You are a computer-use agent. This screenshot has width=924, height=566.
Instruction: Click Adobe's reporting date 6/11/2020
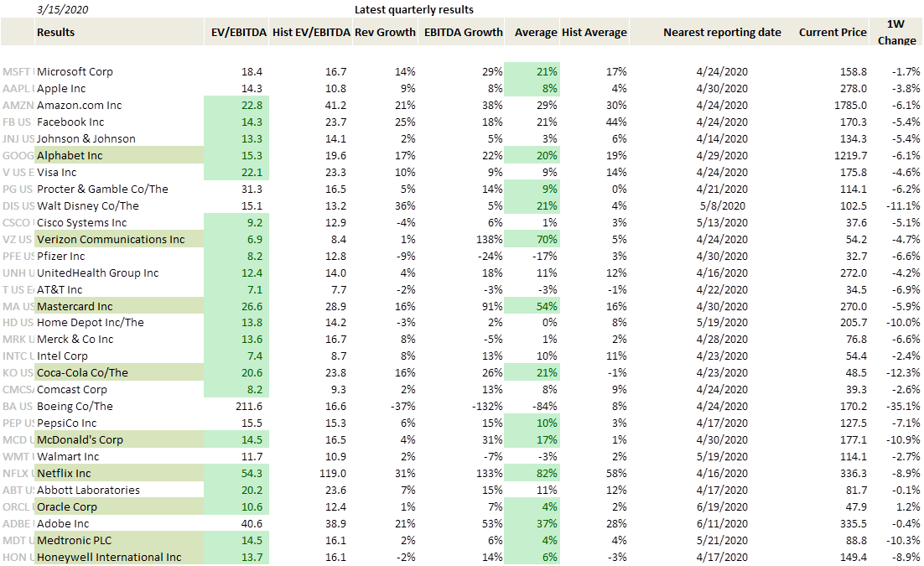point(722,524)
